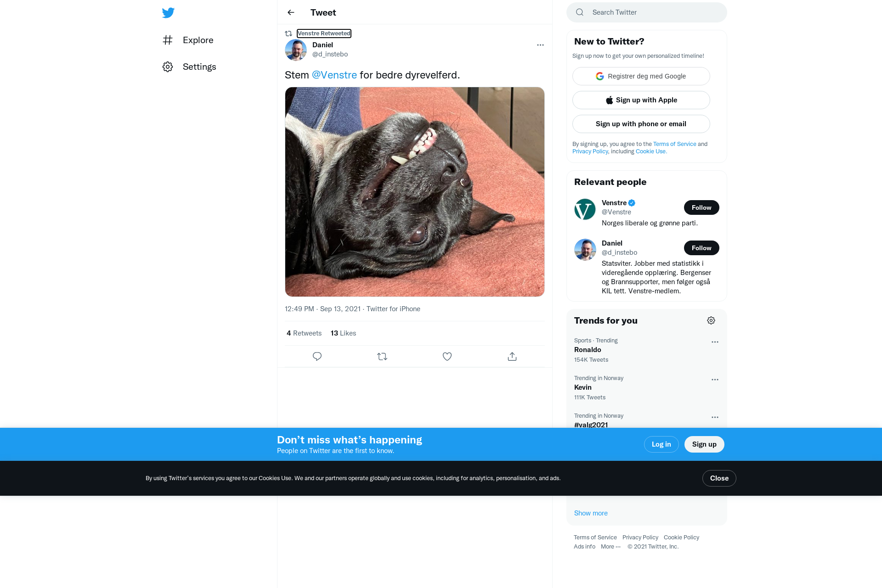Close the cookie notice banner
The height and width of the screenshot is (588, 882).
tap(719, 478)
